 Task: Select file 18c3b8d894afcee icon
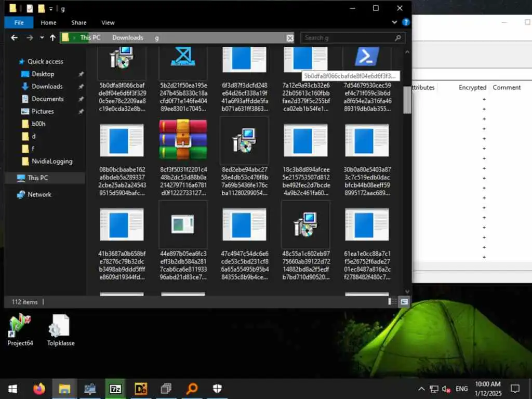305,140
